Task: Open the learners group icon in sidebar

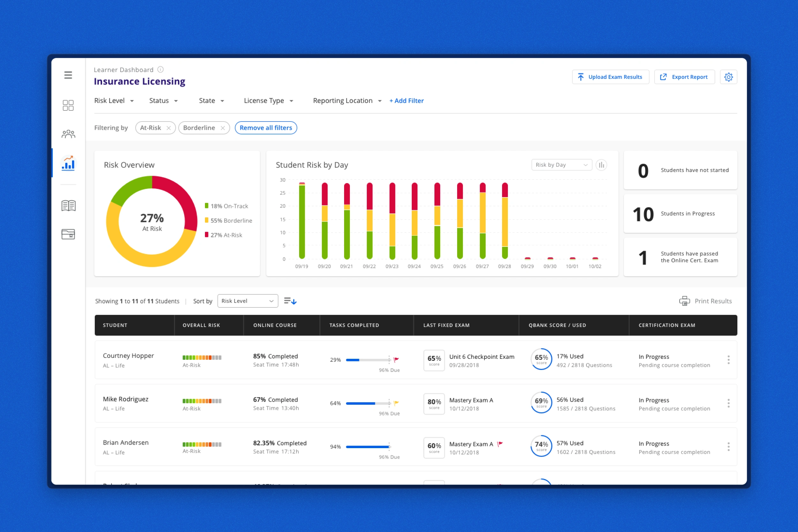Action: click(x=68, y=134)
